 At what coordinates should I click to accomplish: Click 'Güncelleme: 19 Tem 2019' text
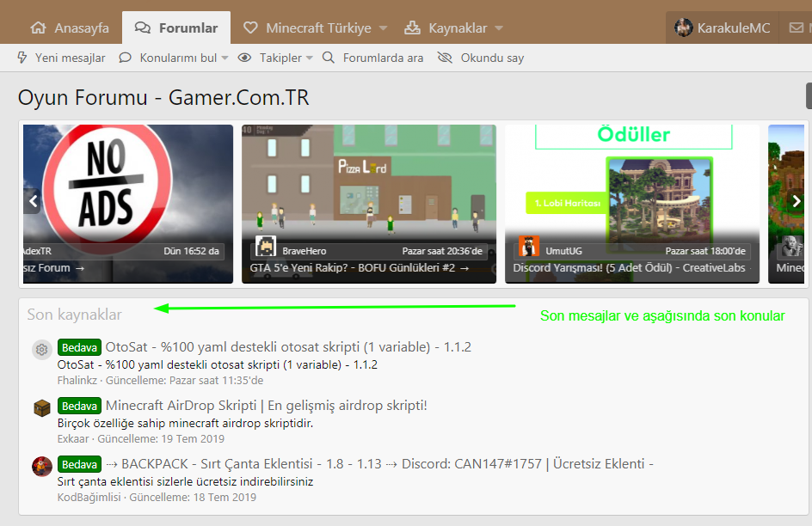coord(161,439)
